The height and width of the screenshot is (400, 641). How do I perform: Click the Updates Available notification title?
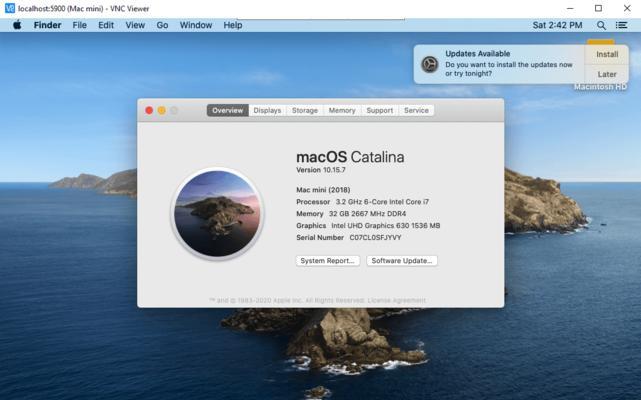click(x=477, y=54)
